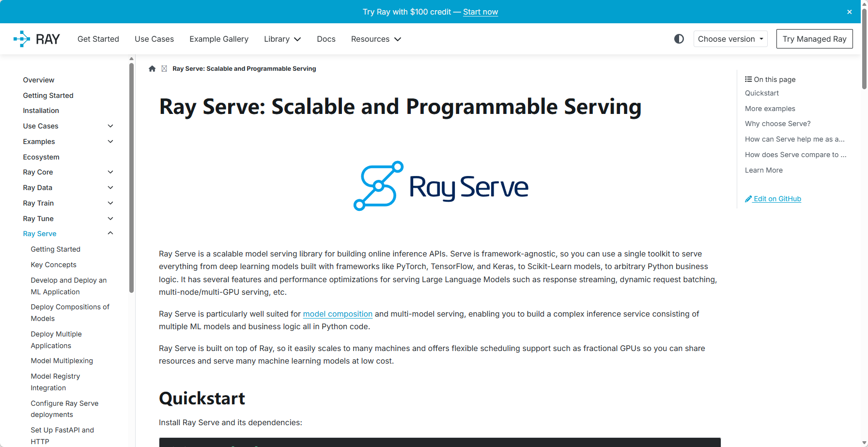Open Installation in the sidebar
This screenshot has width=868, height=447.
click(41, 111)
